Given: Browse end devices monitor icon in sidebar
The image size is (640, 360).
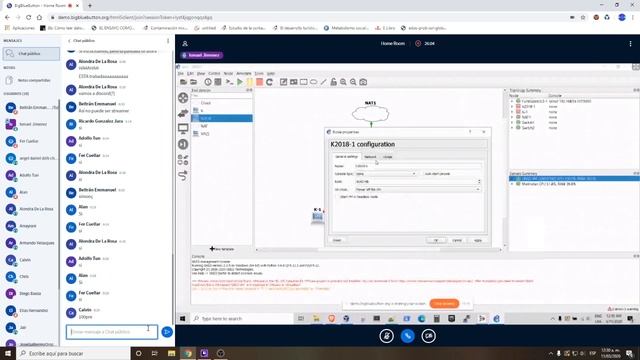Looking at the screenshot, I should pos(183,129).
